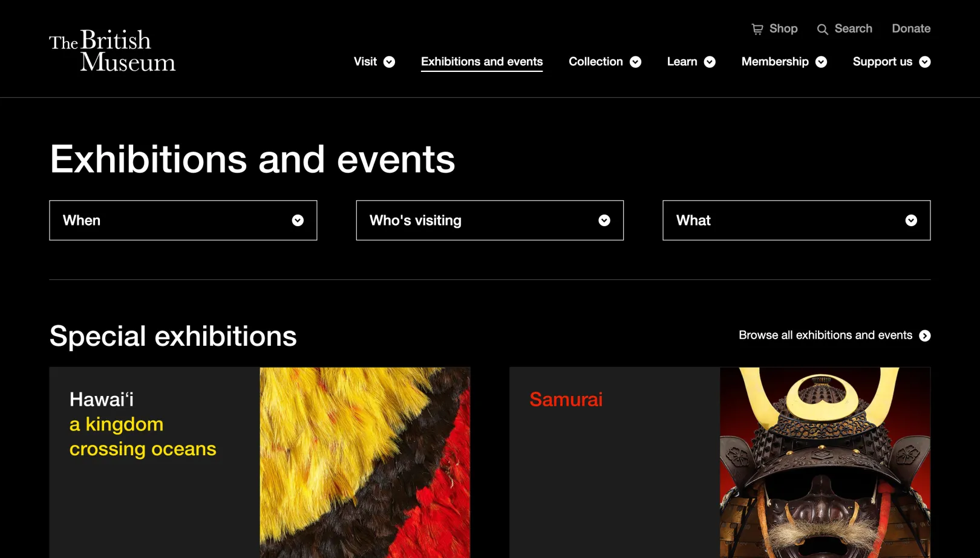Expand the Support us chevron icon
Screen dimensions: 980x558
(x=925, y=62)
